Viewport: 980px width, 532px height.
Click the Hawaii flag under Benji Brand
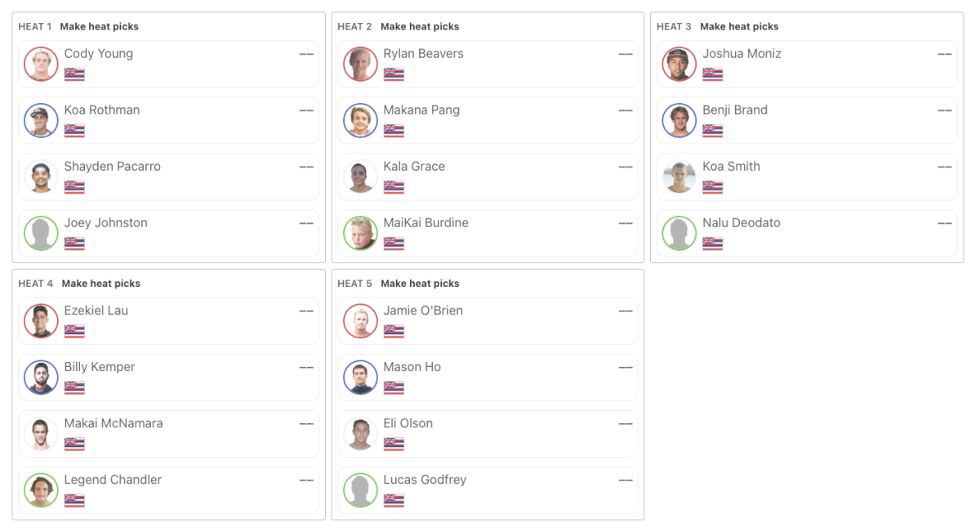click(x=713, y=131)
